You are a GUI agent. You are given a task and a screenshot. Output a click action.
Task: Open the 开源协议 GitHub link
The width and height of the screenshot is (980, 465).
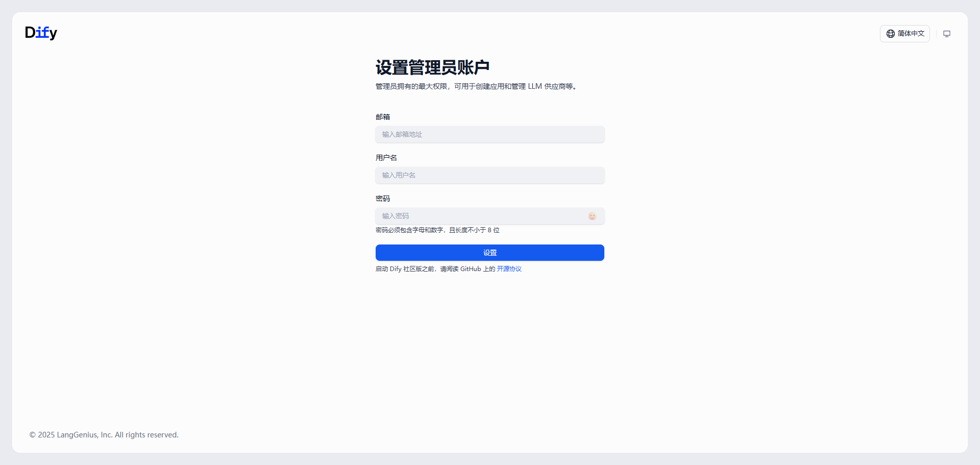click(x=509, y=268)
